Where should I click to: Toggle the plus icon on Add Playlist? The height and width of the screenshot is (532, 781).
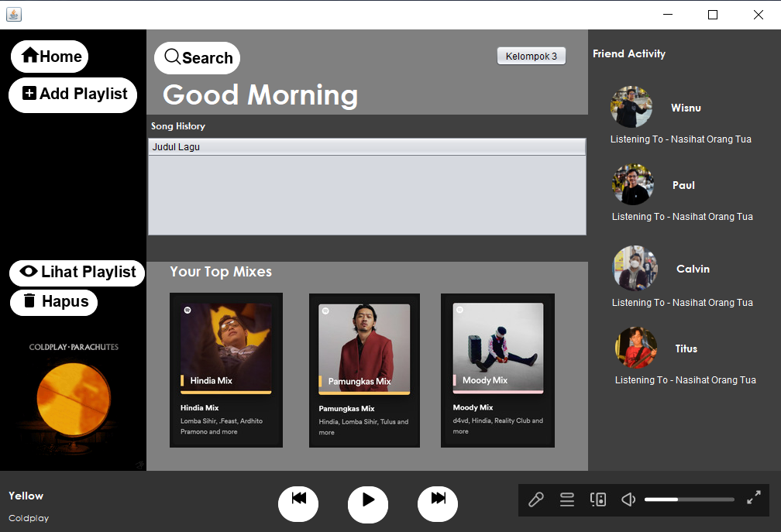coord(29,94)
